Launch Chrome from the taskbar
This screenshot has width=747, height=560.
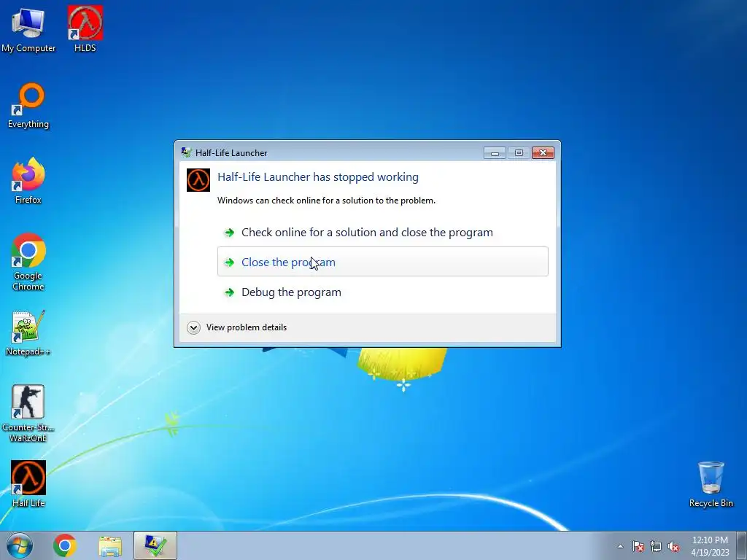click(65, 545)
